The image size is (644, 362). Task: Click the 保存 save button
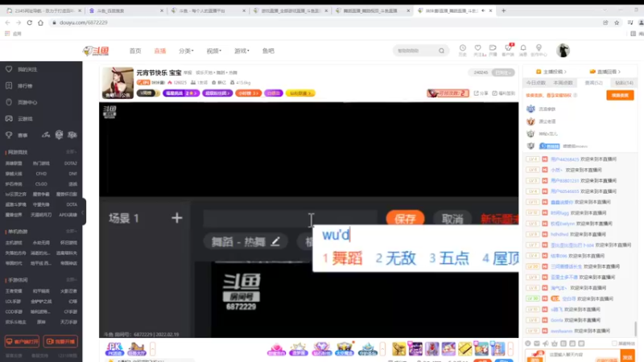click(405, 218)
